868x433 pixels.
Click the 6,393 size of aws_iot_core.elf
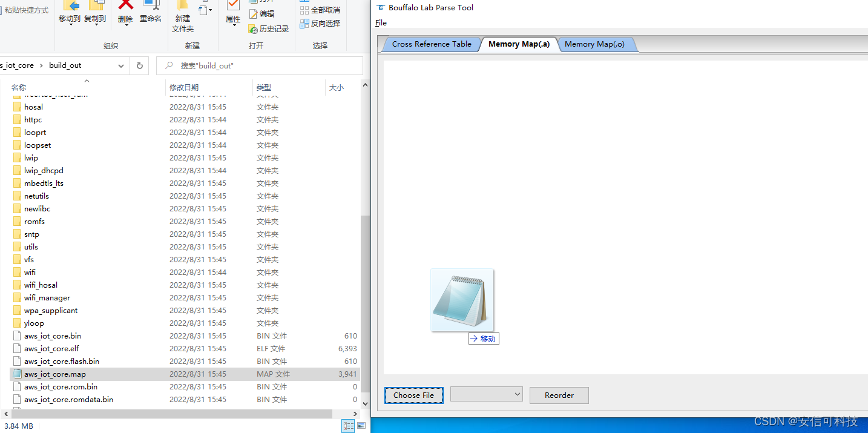point(347,349)
